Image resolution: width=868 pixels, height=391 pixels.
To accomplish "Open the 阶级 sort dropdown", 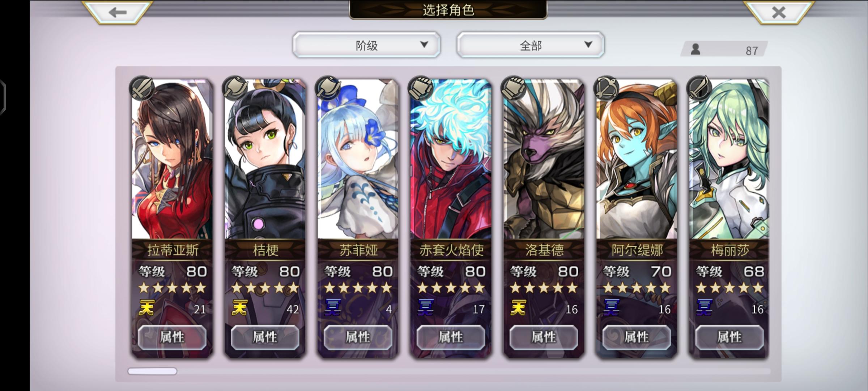I will [x=367, y=45].
